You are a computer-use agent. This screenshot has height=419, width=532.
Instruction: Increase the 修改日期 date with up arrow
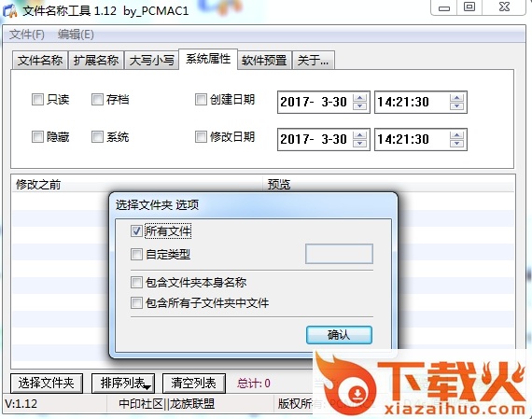[359, 135]
